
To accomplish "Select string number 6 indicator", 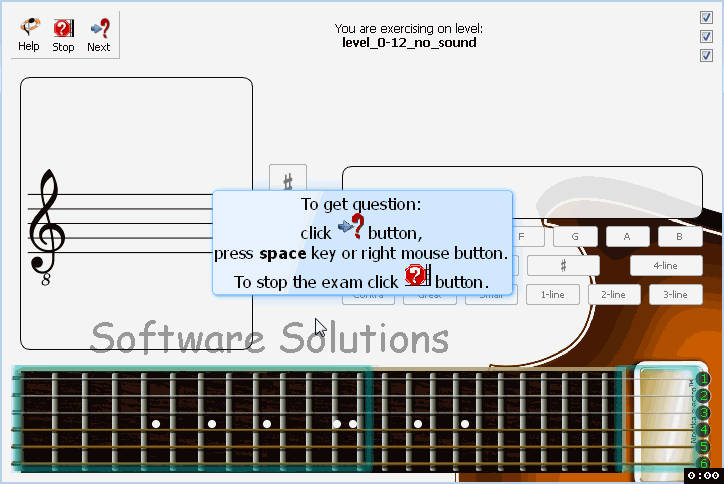I will pyautogui.click(x=704, y=463).
